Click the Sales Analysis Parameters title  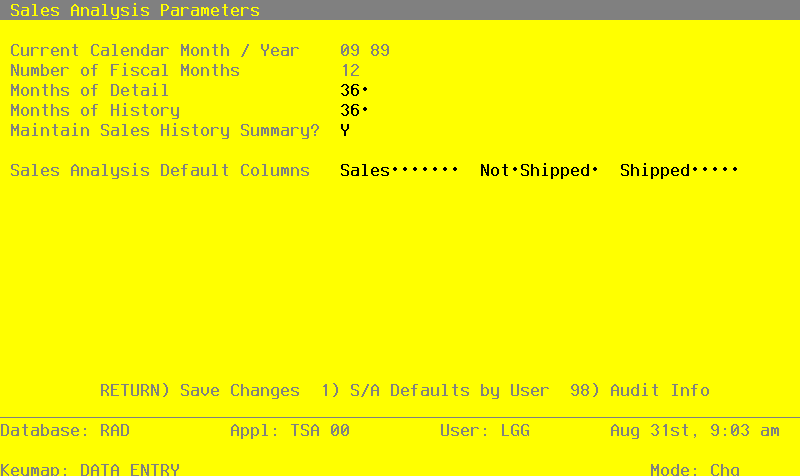pos(135,10)
